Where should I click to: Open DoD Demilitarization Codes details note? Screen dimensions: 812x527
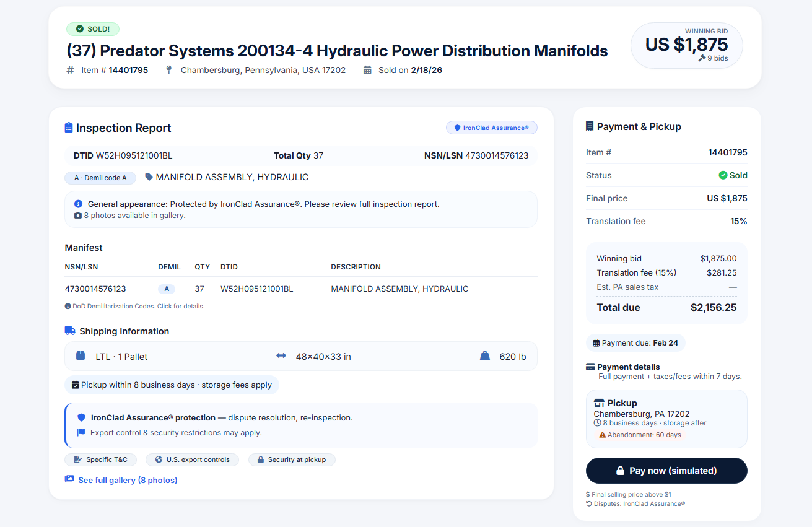click(x=134, y=306)
